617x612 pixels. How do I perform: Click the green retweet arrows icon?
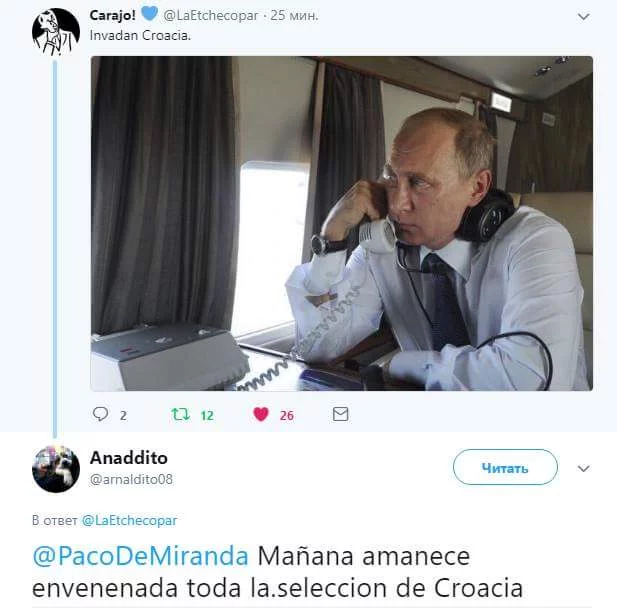pyautogui.click(x=181, y=414)
